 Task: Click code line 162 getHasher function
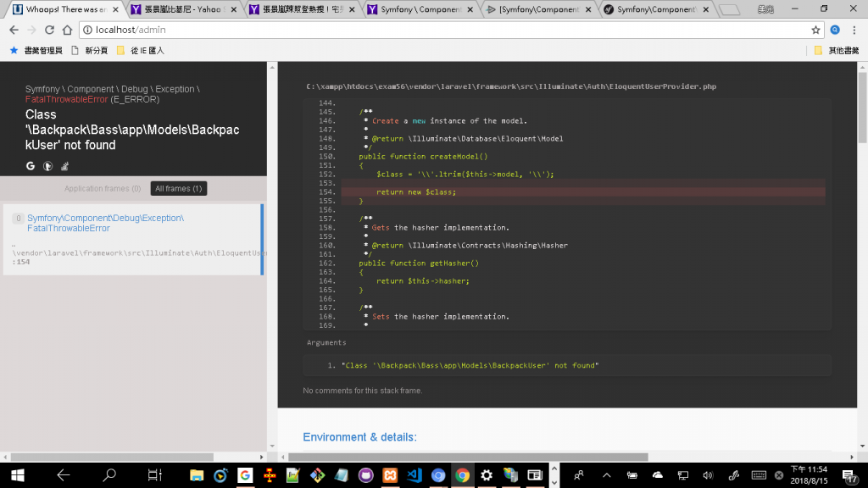(x=419, y=263)
